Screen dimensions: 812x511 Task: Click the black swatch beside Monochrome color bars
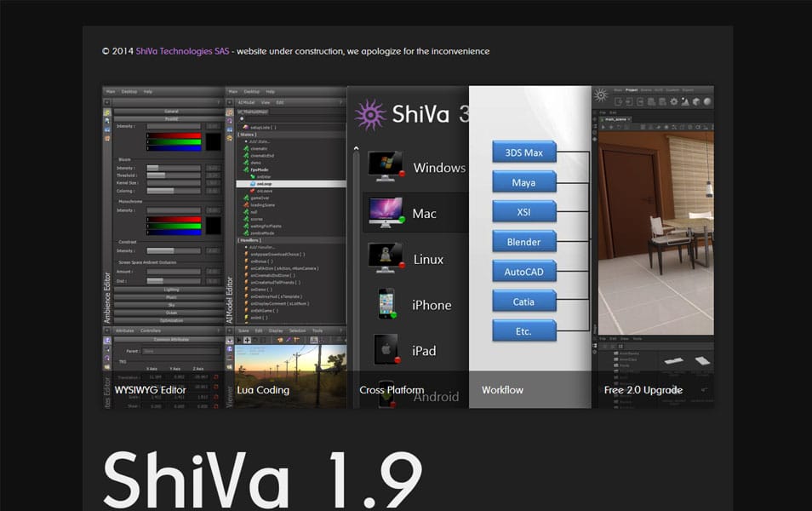[214, 226]
